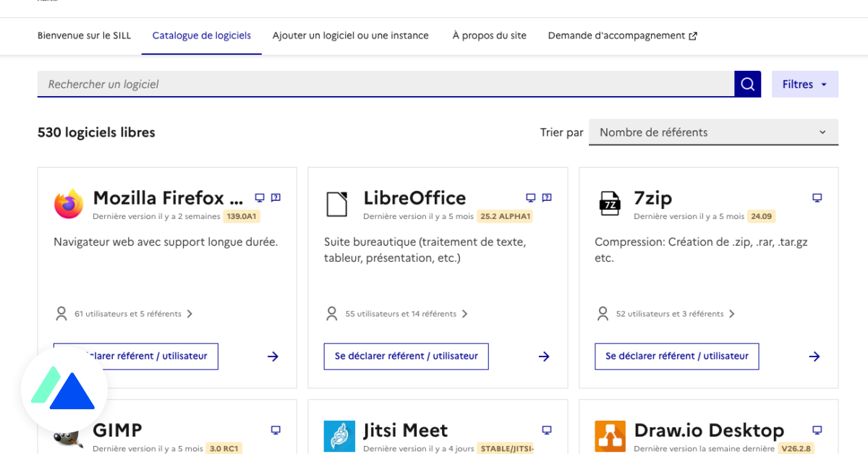Image resolution: width=868 pixels, height=454 pixels.
Task: Click desktop icon on LibreOffice card
Action: click(x=530, y=197)
